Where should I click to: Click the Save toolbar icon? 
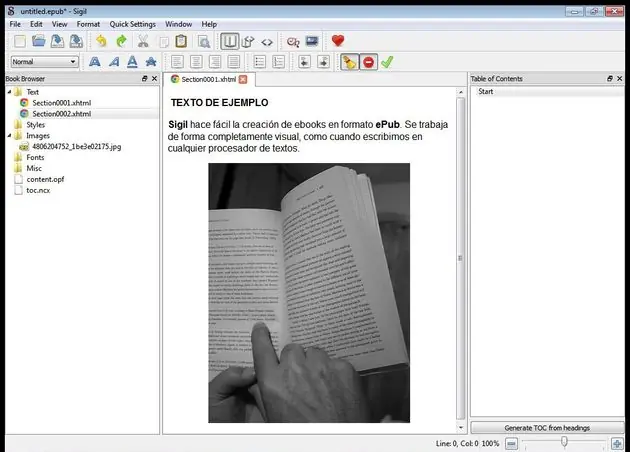tap(57, 41)
